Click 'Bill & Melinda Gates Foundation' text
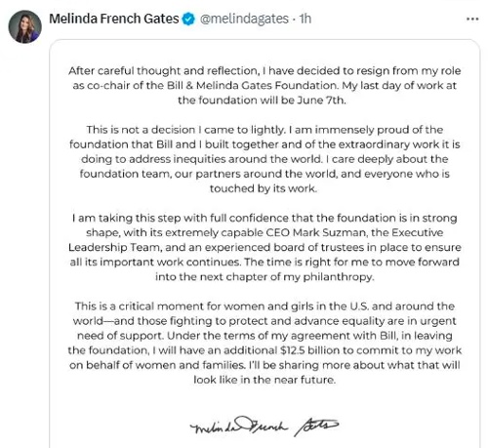This screenshot has width=488, height=448. tap(252, 85)
